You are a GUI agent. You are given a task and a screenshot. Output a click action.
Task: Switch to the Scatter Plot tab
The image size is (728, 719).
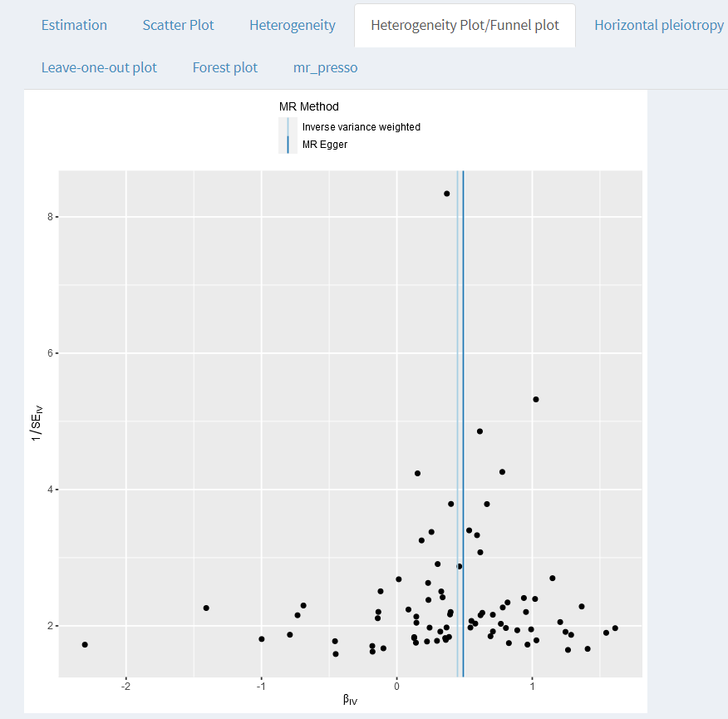[x=178, y=25]
